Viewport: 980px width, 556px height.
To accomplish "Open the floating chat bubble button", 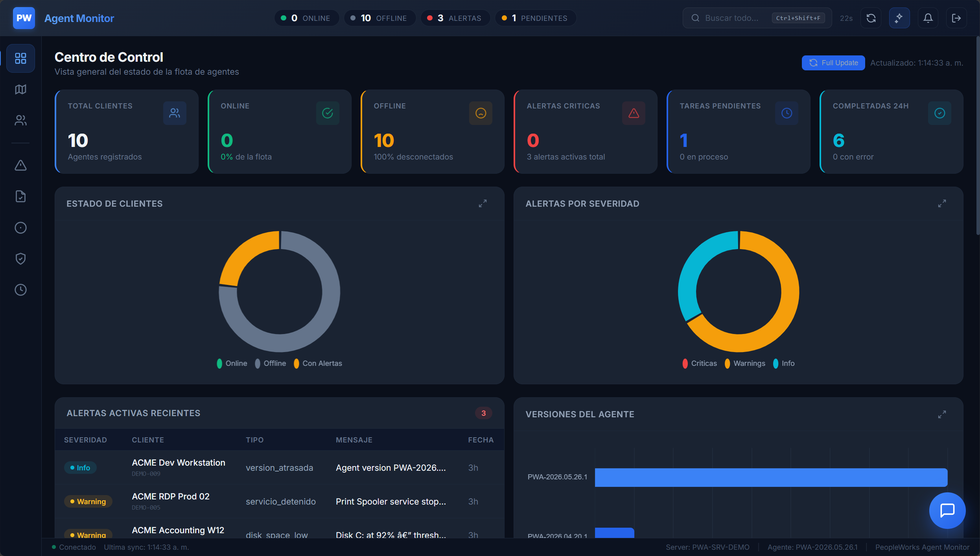I will point(947,510).
